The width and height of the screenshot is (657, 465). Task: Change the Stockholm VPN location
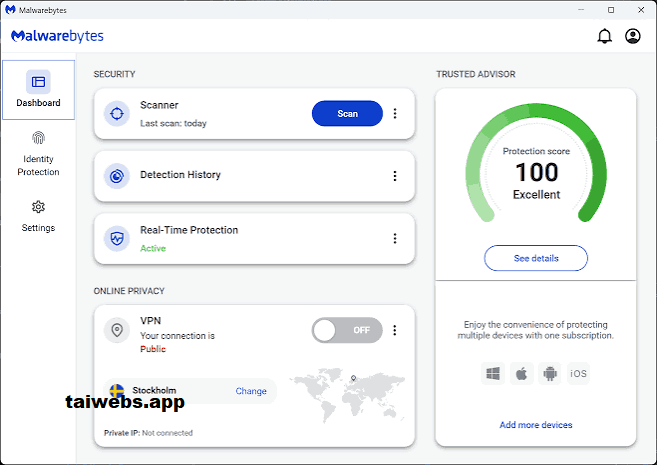pos(251,391)
